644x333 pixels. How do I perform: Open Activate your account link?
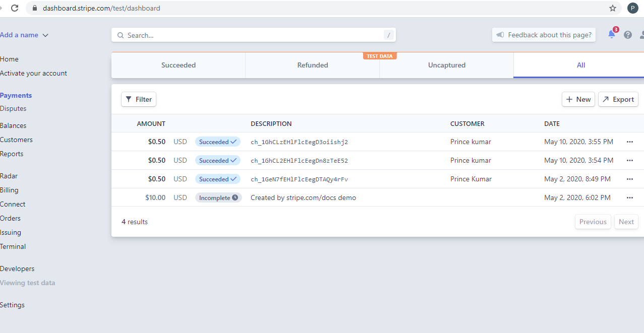33,73
